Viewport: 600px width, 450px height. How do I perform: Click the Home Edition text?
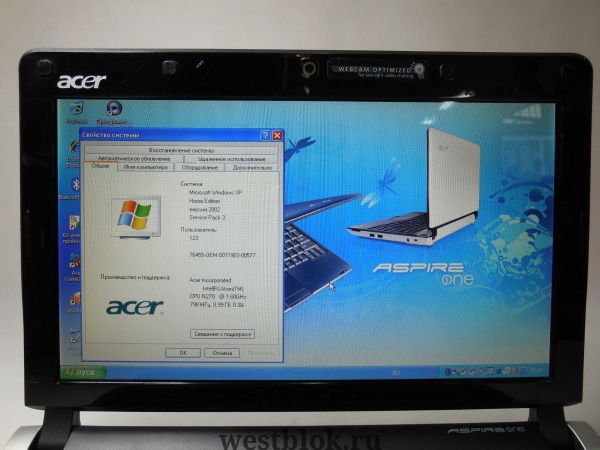(x=204, y=201)
